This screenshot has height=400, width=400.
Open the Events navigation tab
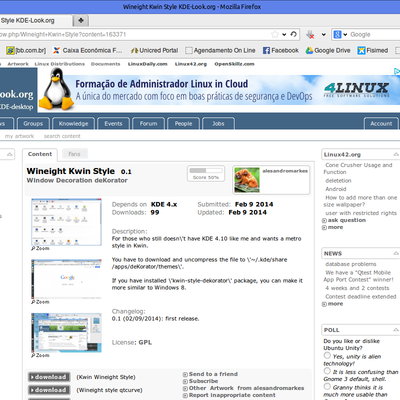113,124
